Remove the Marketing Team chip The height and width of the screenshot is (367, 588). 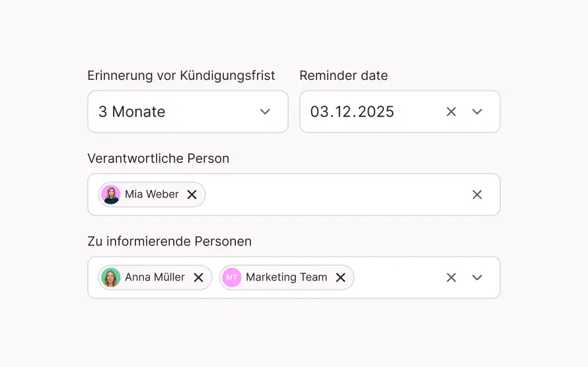[x=341, y=278]
